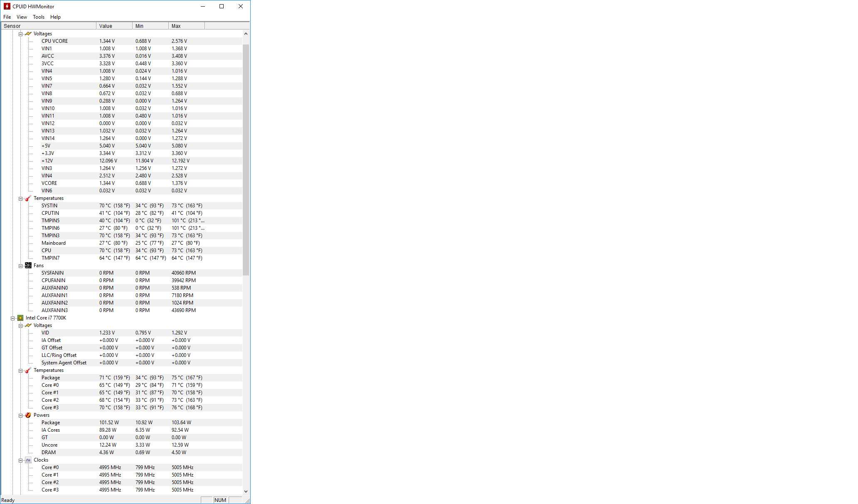Click the flame icon beside Powers

click(x=28, y=415)
